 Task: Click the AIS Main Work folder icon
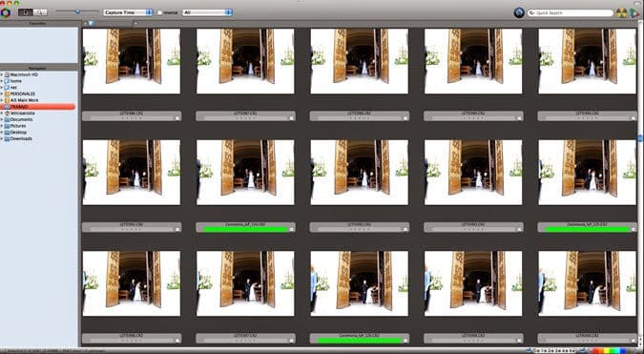[x=7, y=100]
